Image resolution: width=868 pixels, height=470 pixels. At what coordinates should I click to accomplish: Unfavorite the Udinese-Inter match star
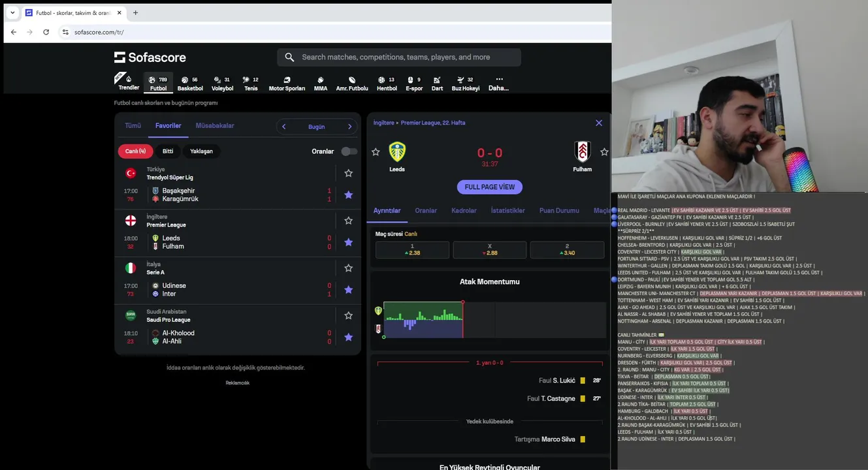pyautogui.click(x=348, y=290)
